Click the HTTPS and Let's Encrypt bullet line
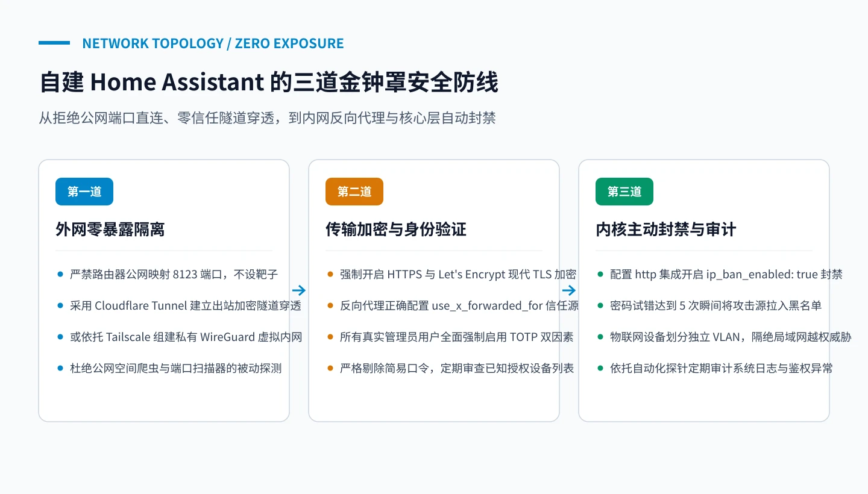The height and width of the screenshot is (494, 868). (458, 275)
